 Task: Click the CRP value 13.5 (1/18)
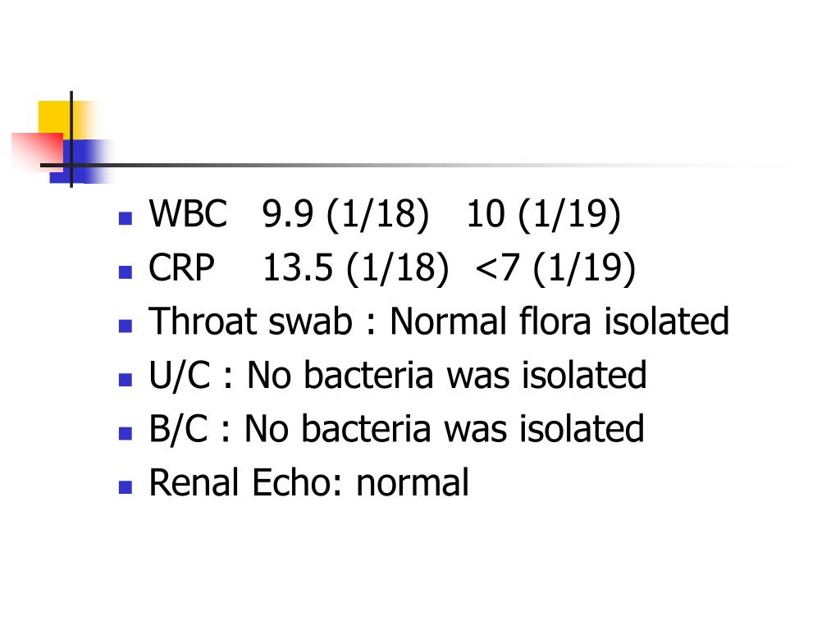[356, 268]
